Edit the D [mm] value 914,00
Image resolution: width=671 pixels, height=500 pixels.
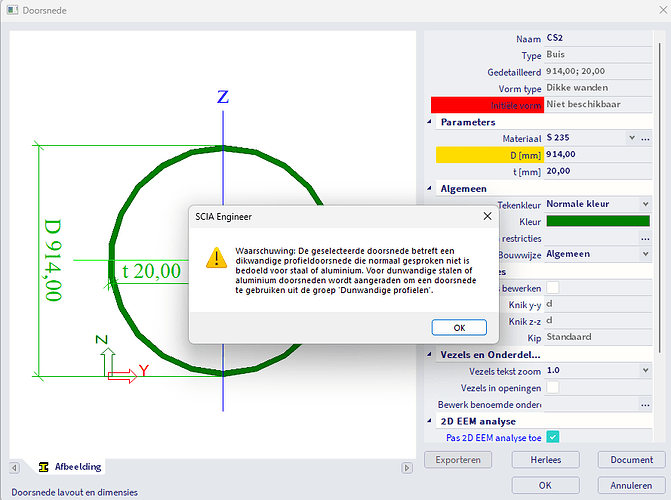tap(598, 155)
